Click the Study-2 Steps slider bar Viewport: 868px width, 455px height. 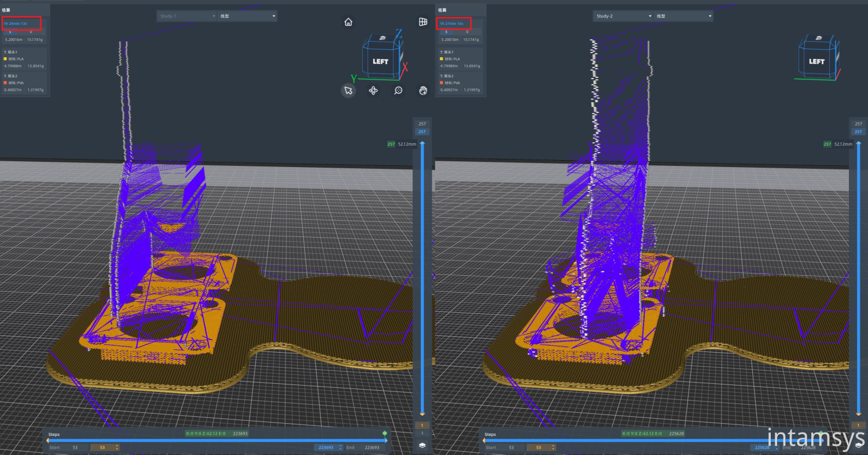[x=653, y=440]
